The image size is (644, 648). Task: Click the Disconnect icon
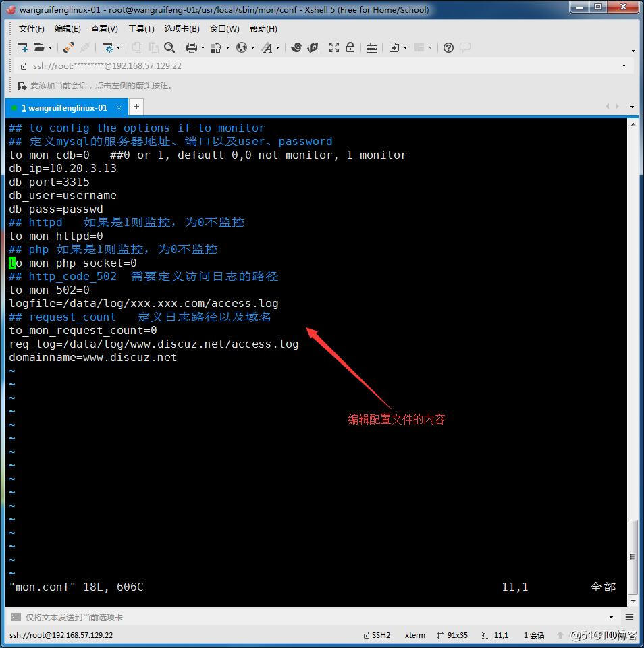85,47
